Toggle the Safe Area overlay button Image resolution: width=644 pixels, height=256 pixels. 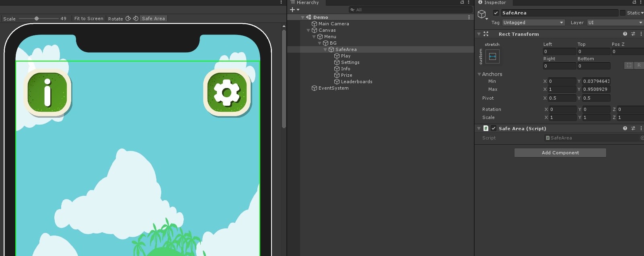153,18
